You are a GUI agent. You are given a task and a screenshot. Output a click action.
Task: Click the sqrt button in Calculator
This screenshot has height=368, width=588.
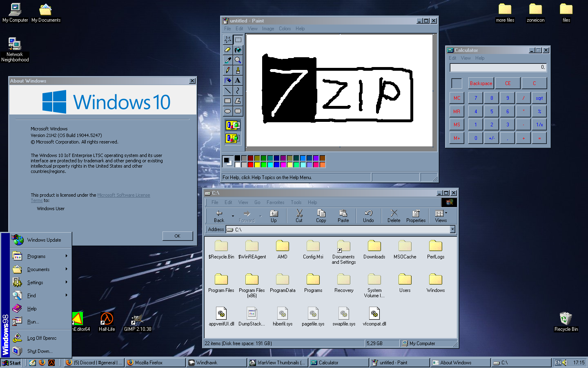(x=539, y=98)
